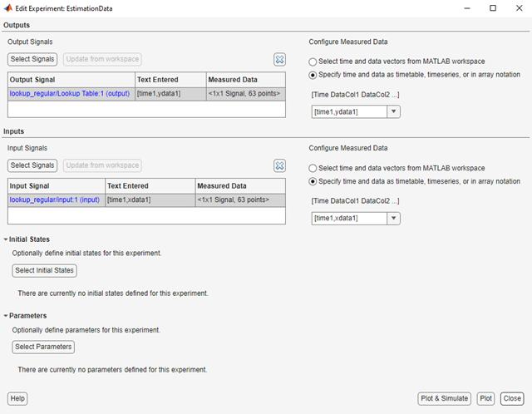Click the Select Parameters button
532x414 pixels.
pos(43,347)
